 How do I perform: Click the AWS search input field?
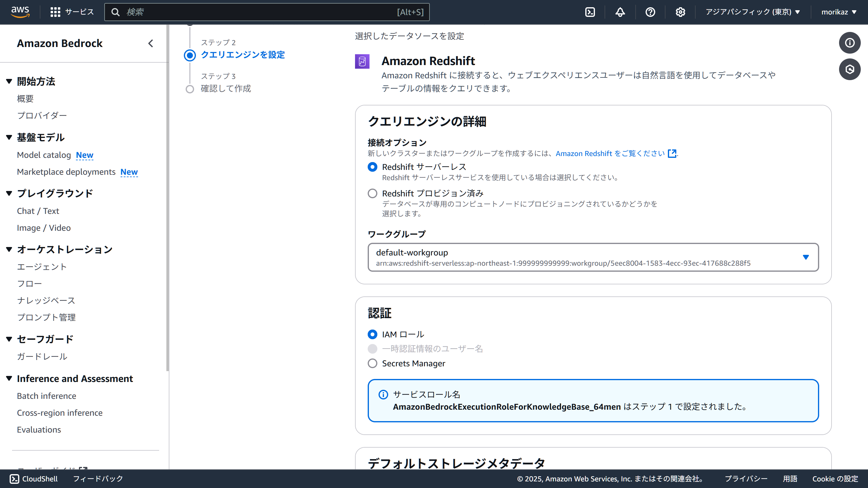click(256, 12)
